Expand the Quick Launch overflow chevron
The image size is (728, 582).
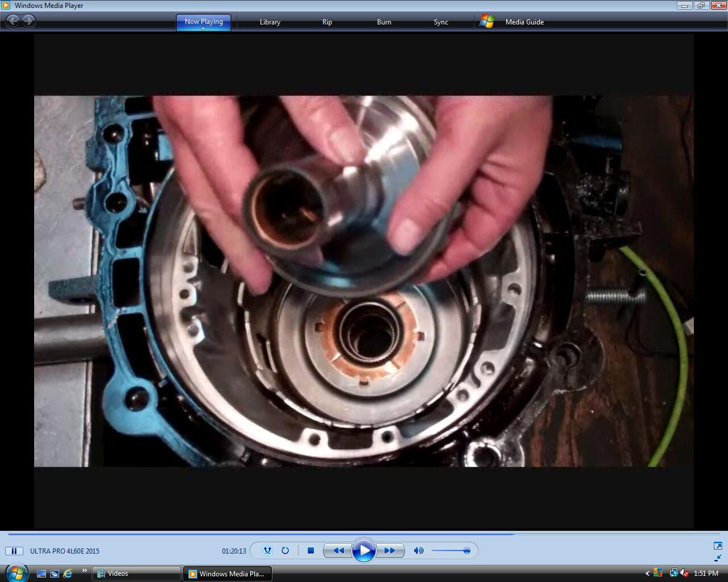click(85, 571)
